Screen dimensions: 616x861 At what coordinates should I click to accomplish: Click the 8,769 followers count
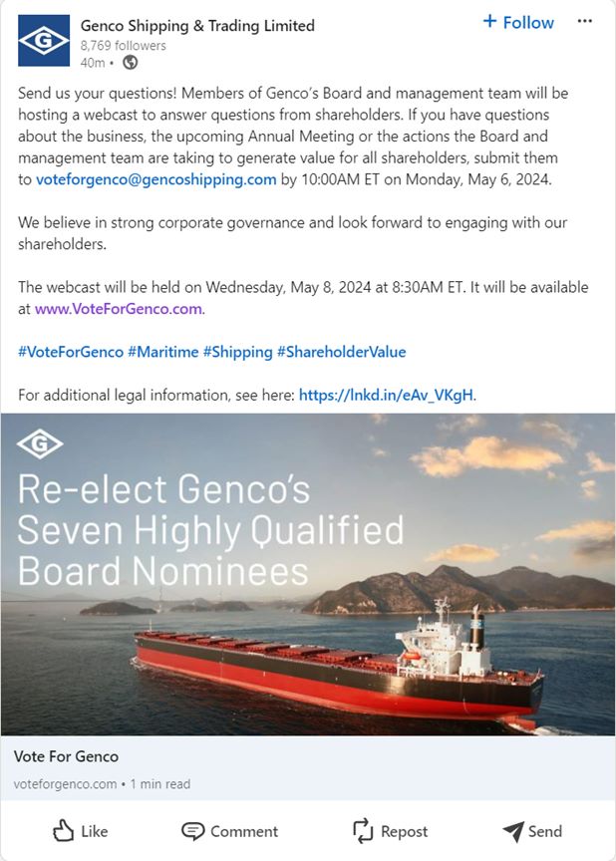(x=123, y=45)
